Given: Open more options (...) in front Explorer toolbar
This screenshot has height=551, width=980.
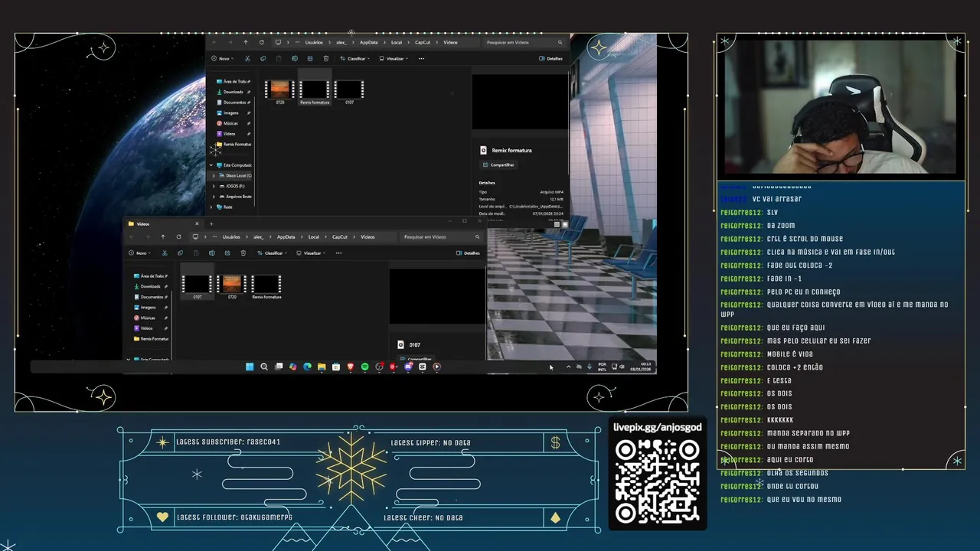Looking at the screenshot, I should (x=338, y=253).
